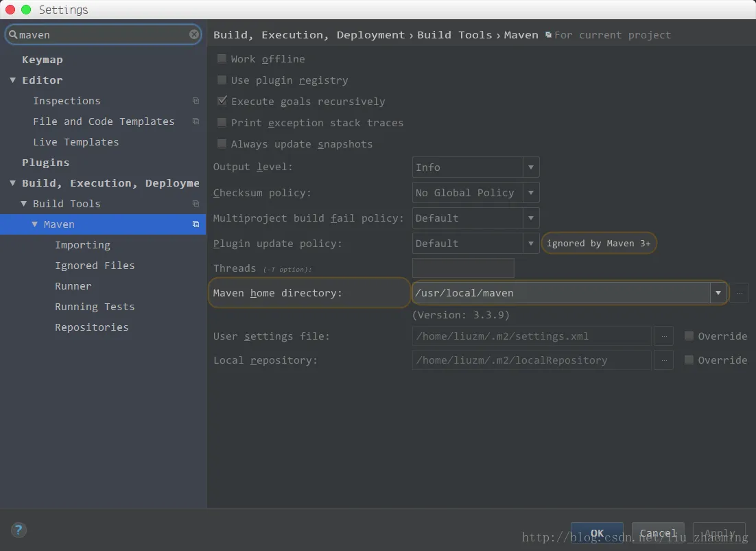Open Maven home directory dropdown list
Image resolution: width=756 pixels, height=551 pixels.
click(x=718, y=293)
